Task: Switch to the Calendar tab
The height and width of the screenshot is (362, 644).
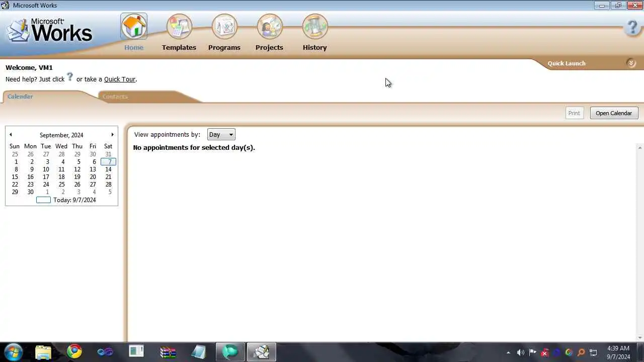Action: click(20, 97)
